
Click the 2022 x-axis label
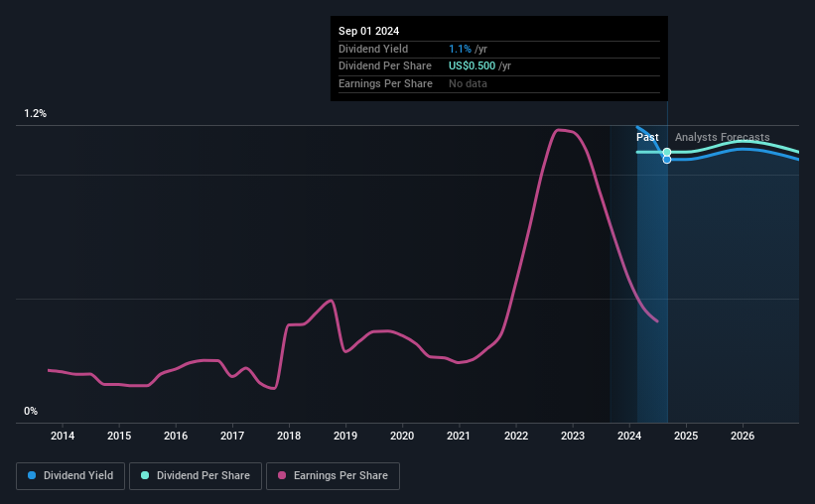pyautogui.click(x=516, y=436)
